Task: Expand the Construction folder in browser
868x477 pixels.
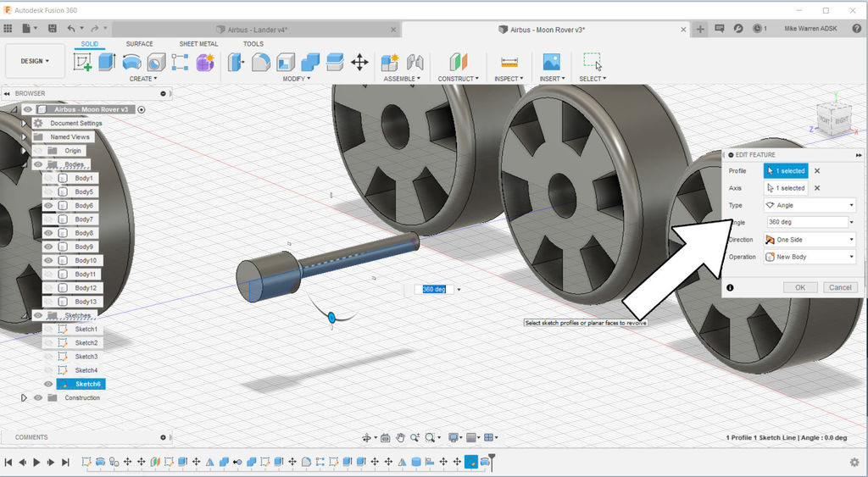Action: (24, 398)
